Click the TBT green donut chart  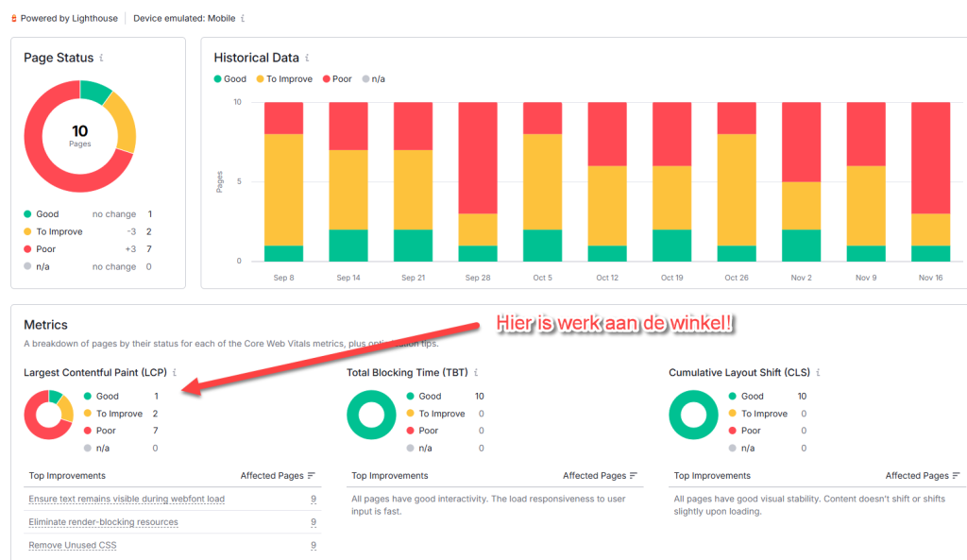[371, 415]
